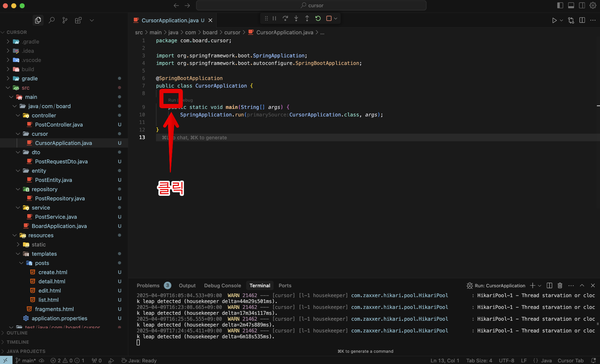Switch to the Problems panel tab
The image size is (600, 364).
click(148, 286)
